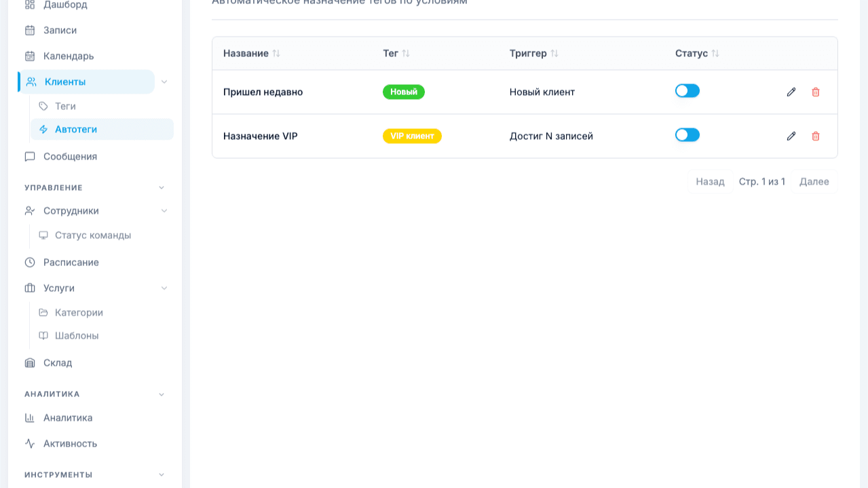Screen dimensions: 868x488
Task: Edit the 'Пришел недавно' rule via pencil icon
Action: click(791, 92)
